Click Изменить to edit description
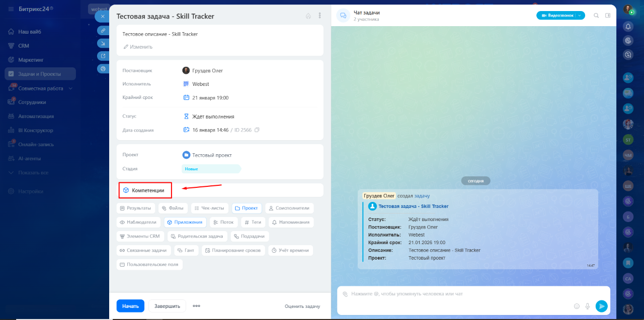The height and width of the screenshot is (320, 644). (x=138, y=47)
